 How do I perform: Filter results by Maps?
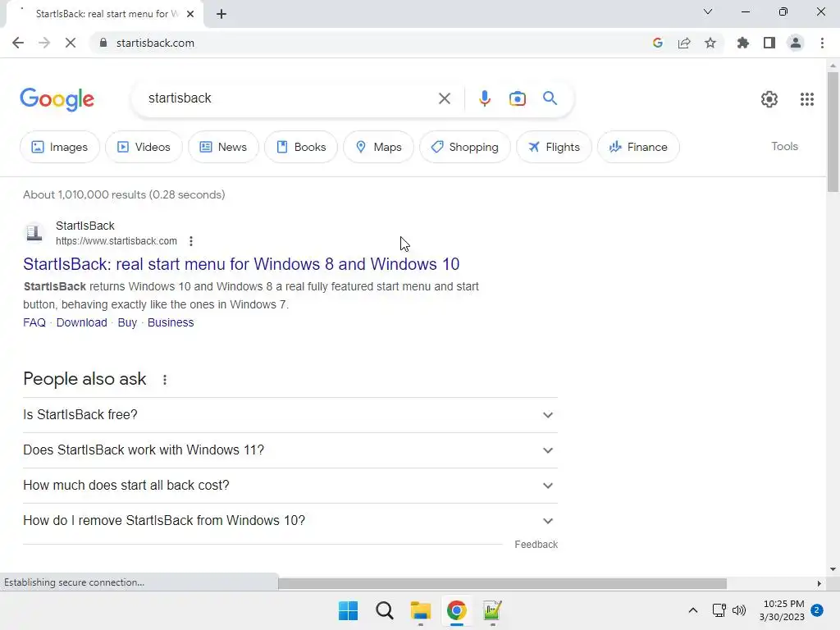tap(378, 147)
